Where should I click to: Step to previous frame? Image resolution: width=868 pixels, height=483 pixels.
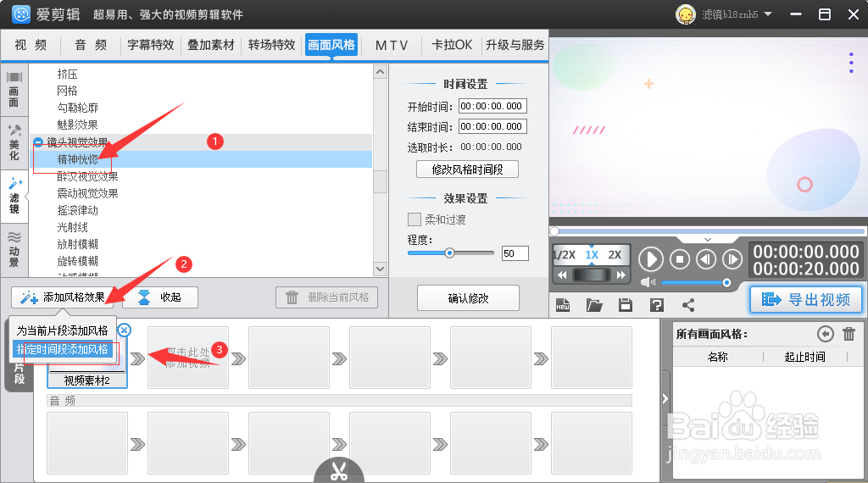(x=706, y=259)
